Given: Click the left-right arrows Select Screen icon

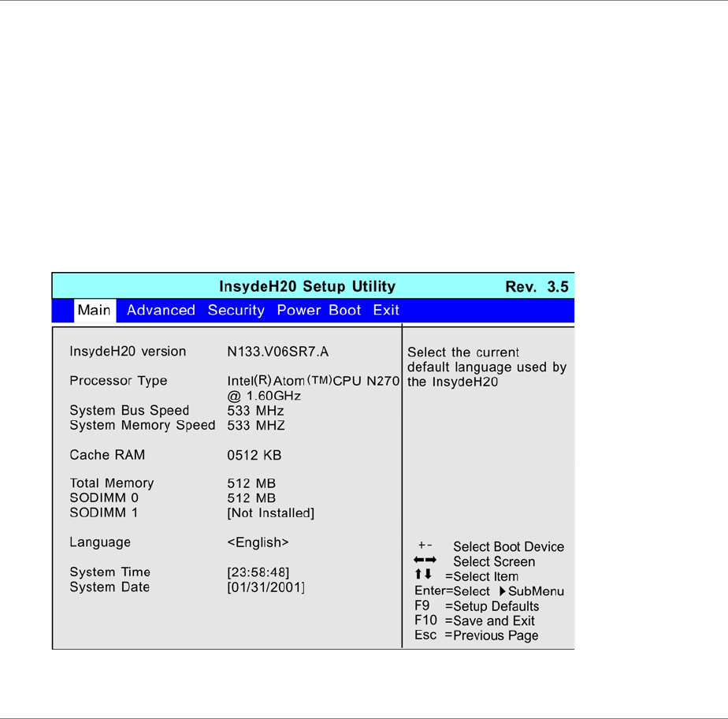Looking at the screenshot, I should 425,561.
